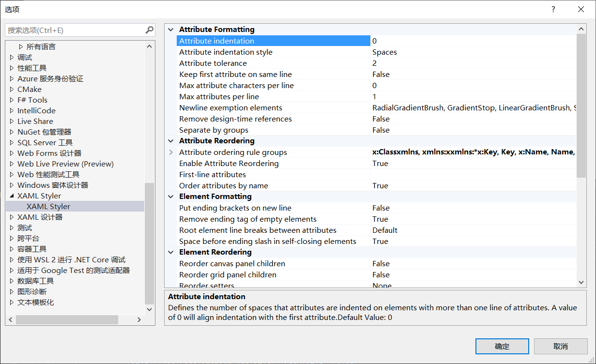Click Max attribute characters per line value
This screenshot has width=596, height=364.
point(474,86)
